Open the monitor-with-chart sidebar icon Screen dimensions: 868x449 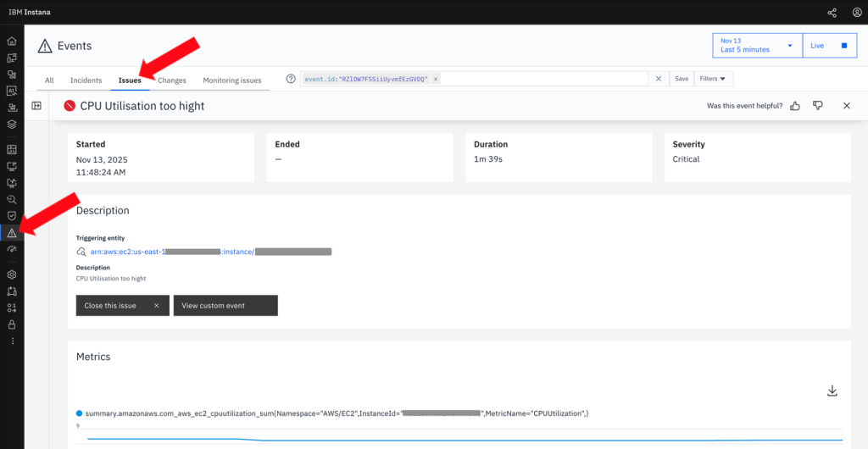click(x=12, y=166)
